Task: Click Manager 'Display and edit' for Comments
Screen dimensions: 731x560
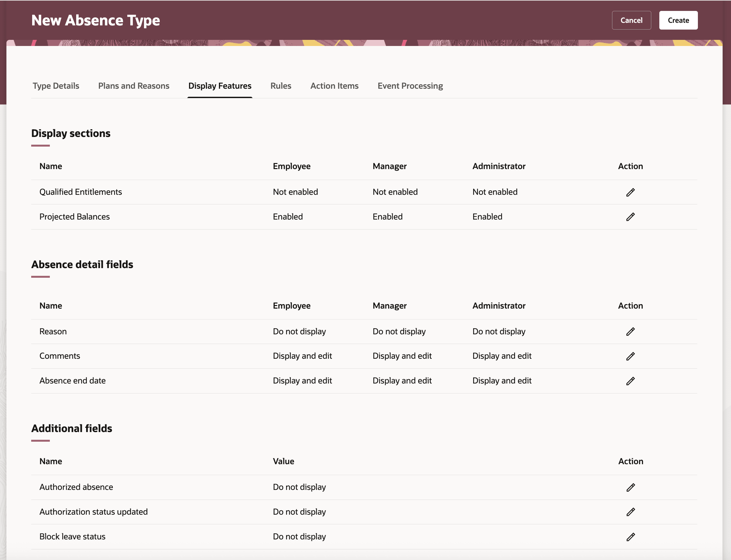Action: coord(402,356)
